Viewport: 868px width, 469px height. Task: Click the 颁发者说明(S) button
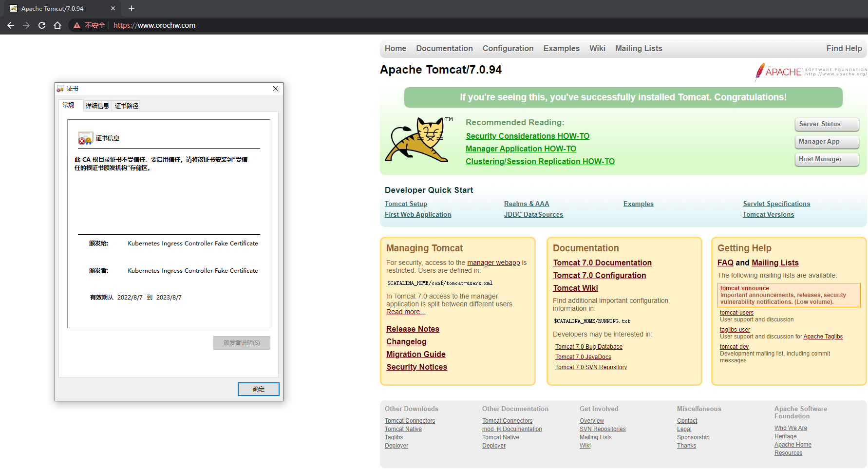[x=242, y=343]
